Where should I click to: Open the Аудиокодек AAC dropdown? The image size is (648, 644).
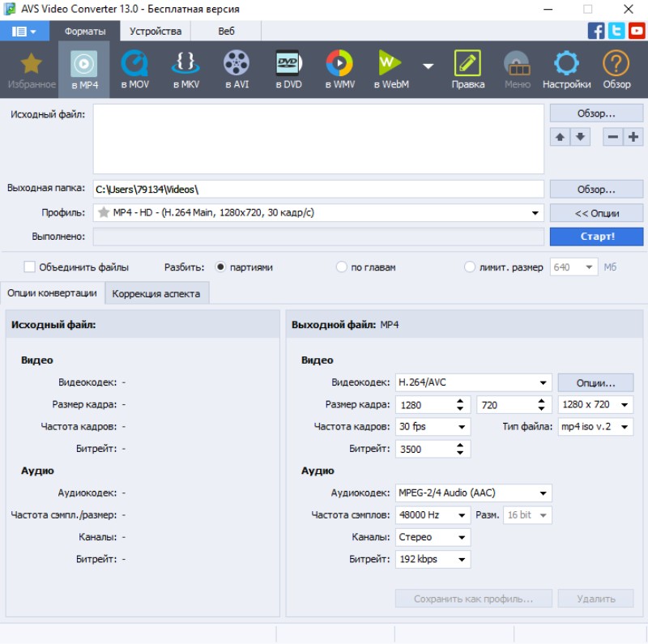(474, 493)
